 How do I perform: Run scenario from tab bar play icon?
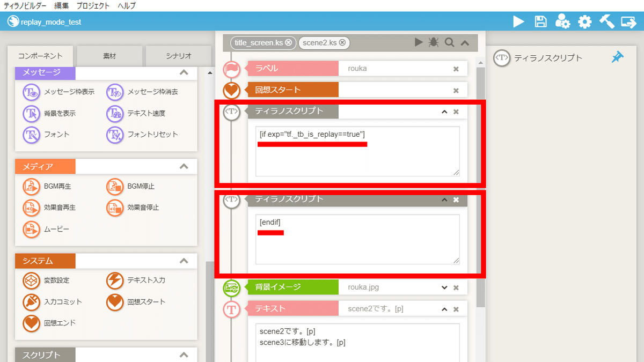(419, 42)
